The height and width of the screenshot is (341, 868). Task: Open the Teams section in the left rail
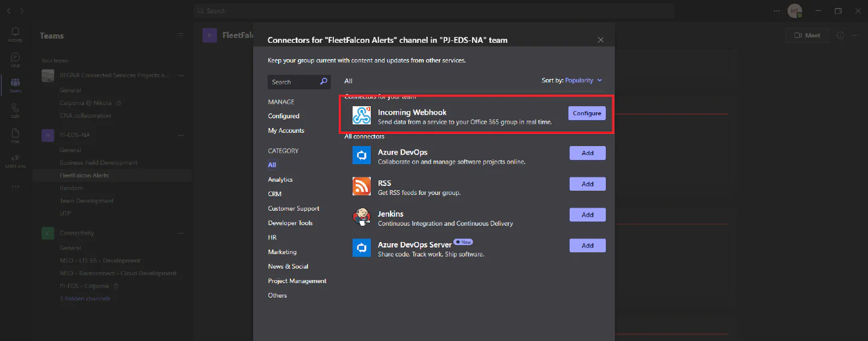tap(15, 85)
